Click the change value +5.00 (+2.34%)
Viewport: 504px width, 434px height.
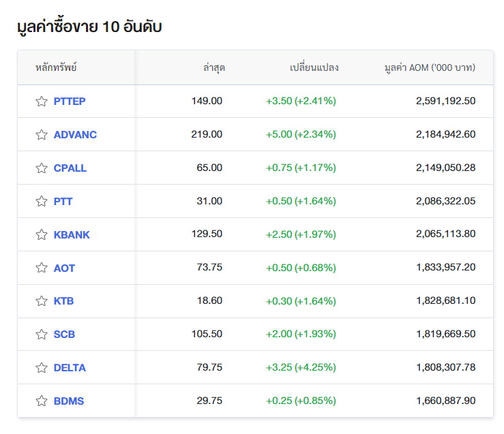301,134
